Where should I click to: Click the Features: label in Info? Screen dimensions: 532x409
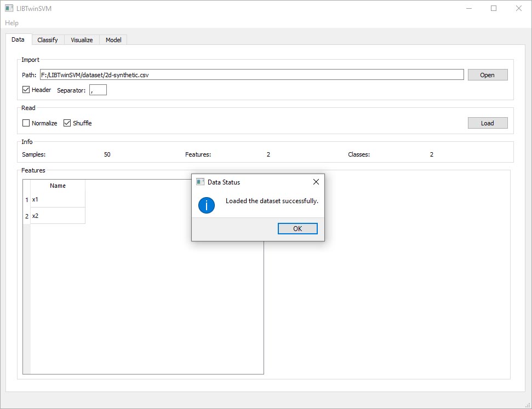tap(198, 154)
